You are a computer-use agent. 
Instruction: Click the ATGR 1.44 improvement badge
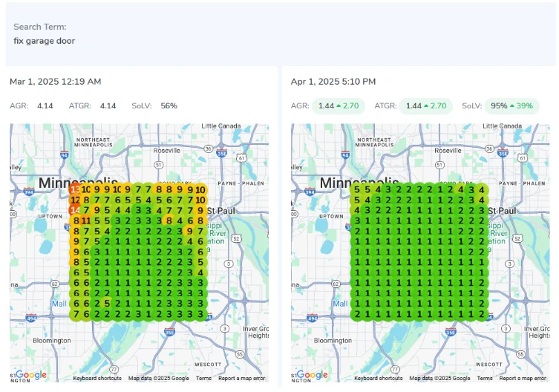click(x=425, y=106)
